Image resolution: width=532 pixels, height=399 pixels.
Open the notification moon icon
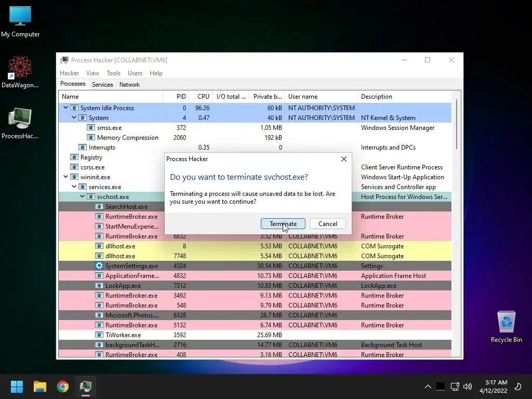point(518,387)
